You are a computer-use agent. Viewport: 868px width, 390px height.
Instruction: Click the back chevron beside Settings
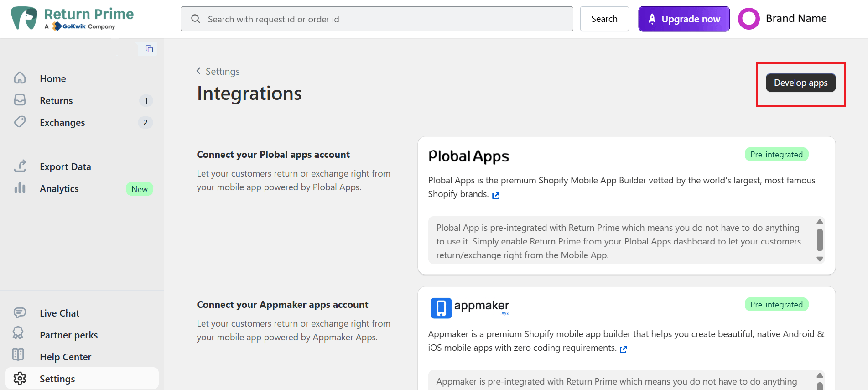pos(198,71)
